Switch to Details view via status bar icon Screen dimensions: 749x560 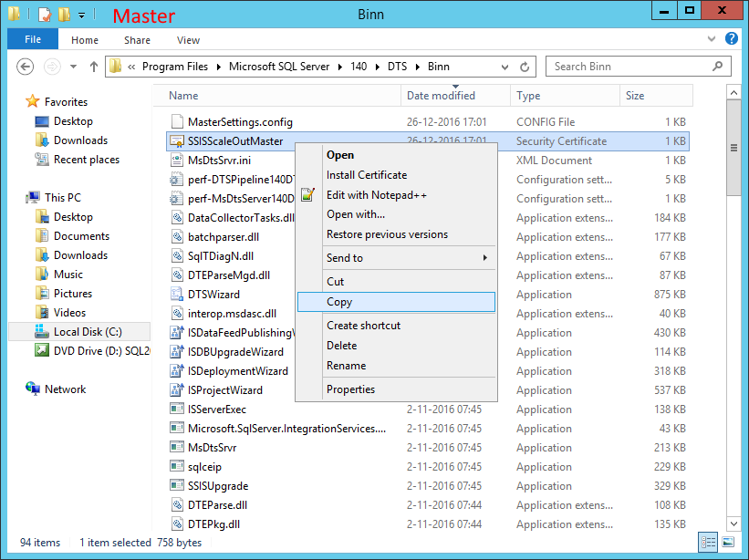[x=708, y=543]
